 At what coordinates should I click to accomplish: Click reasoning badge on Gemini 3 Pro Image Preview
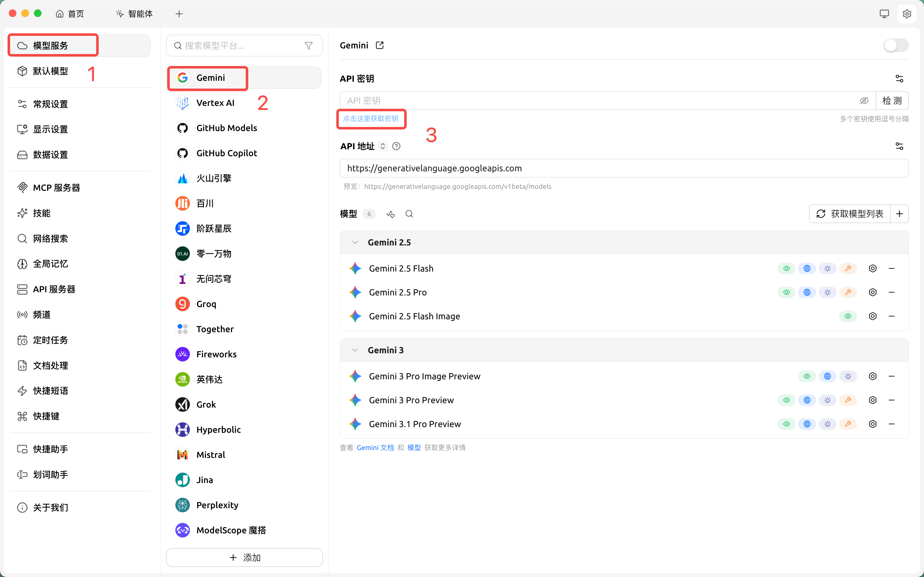pos(848,376)
